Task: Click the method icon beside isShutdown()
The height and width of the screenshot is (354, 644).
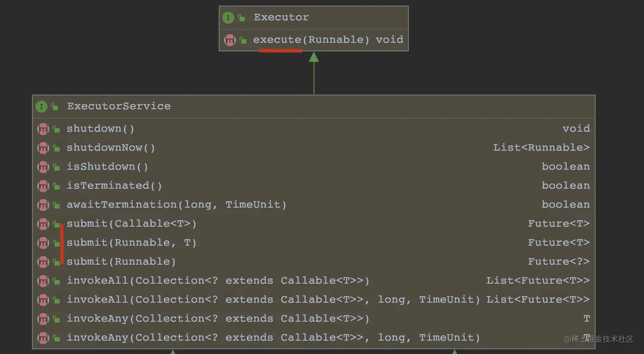Action: [43, 167]
